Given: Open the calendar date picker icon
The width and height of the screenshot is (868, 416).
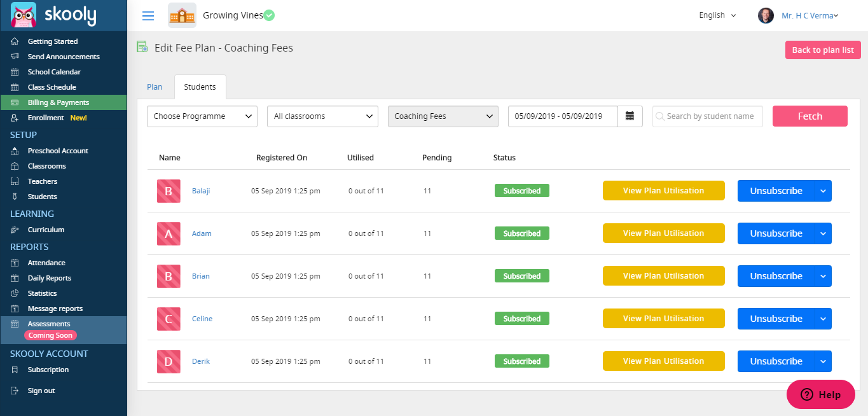Looking at the screenshot, I should (630, 116).
